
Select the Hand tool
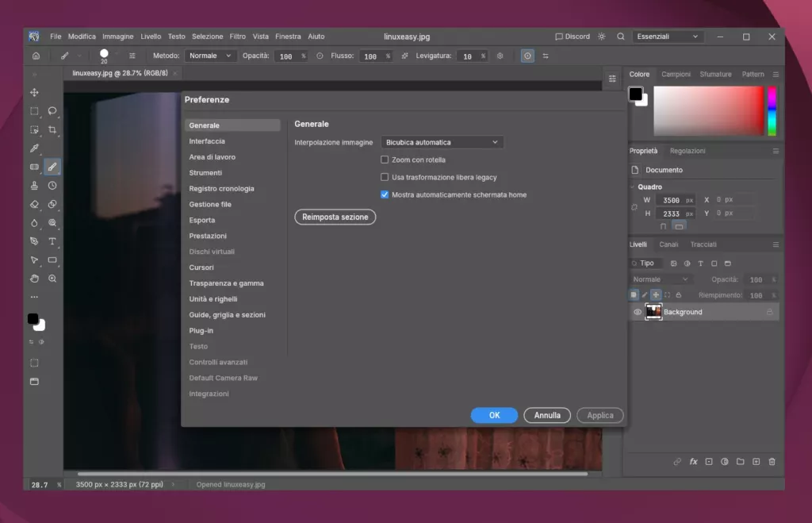(x=34, y=279)
